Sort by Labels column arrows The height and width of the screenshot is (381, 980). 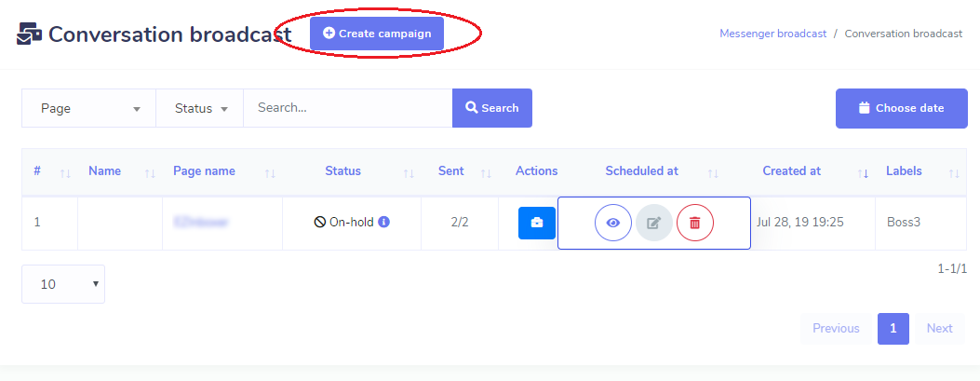[954, 172]
